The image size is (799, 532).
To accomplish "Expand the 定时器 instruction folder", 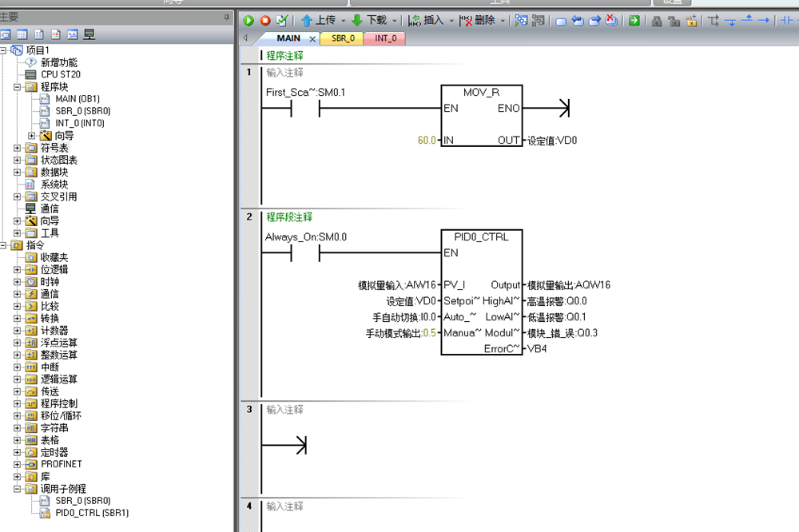I will 18,452.
